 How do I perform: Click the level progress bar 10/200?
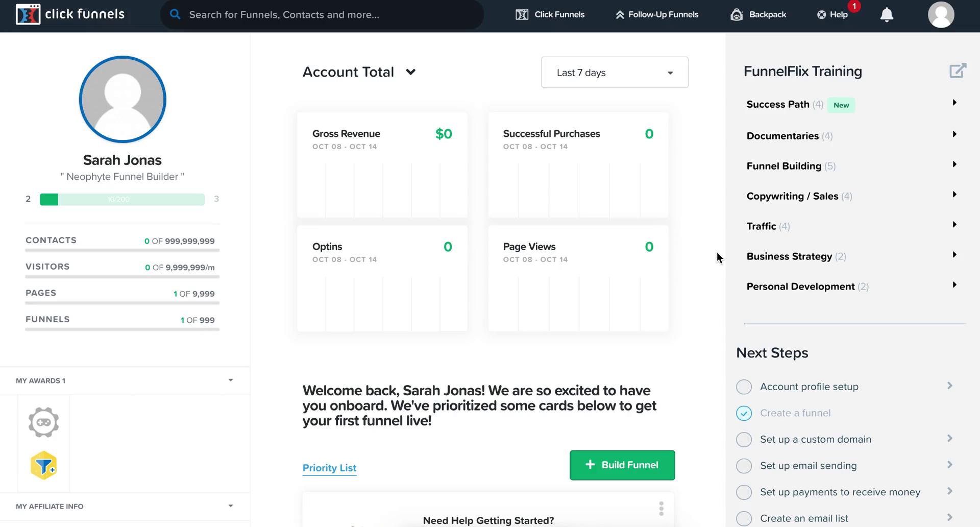[122, 199]
